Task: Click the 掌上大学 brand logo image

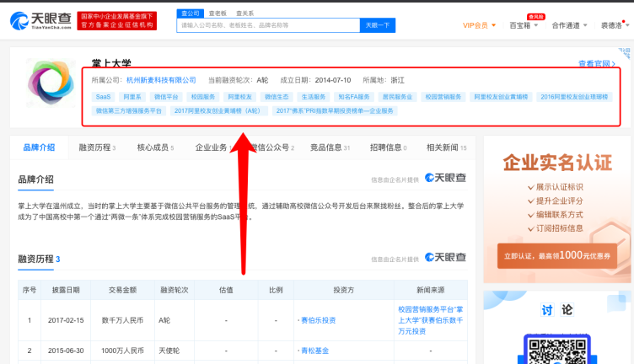Action: (51, 83)
